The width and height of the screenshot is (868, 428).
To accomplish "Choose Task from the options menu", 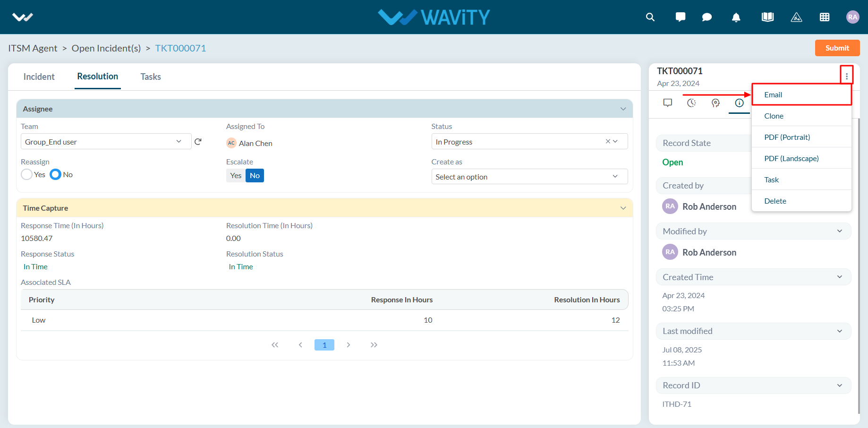I will pyautogui.click(x=801, y=180).
